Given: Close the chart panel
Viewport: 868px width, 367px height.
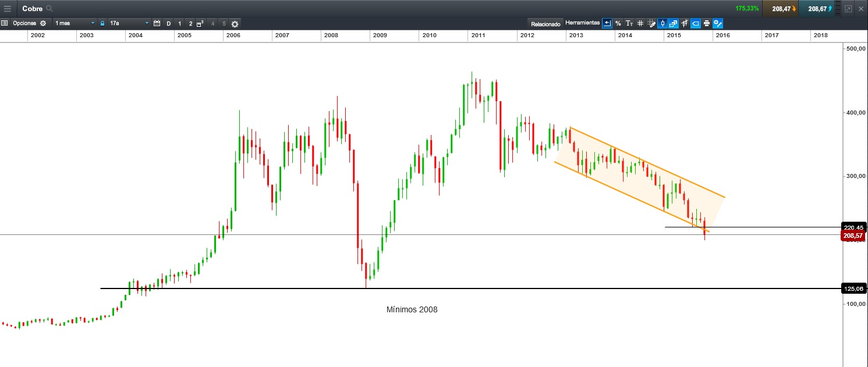Looking at the screenshot, I should [861, 9].
